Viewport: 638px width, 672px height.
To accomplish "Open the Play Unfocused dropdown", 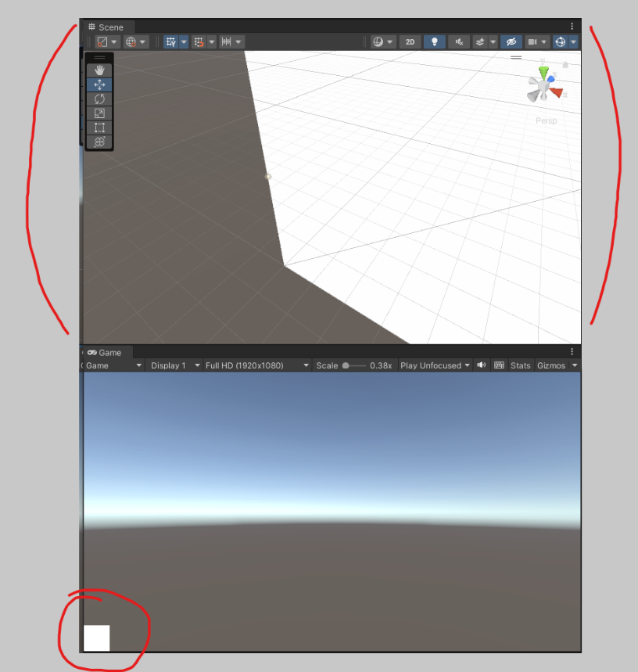I will pyautogui.click(x=435, y=365).
